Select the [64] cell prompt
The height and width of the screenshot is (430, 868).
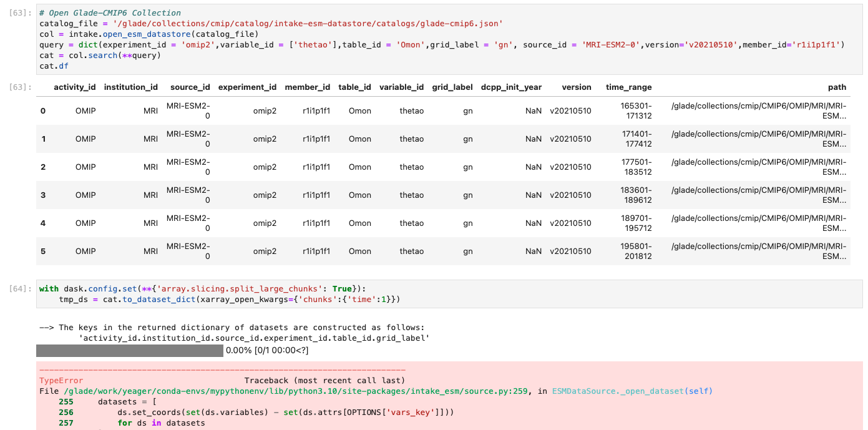(x=20, y=288)
